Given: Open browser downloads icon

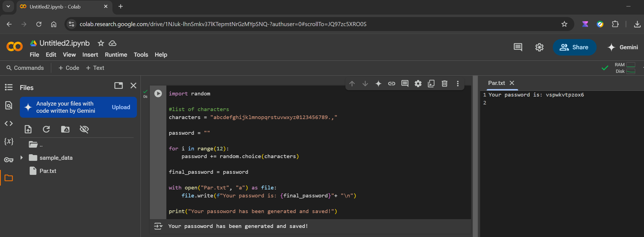Looking at the screenshot, I should coord(637,24).
